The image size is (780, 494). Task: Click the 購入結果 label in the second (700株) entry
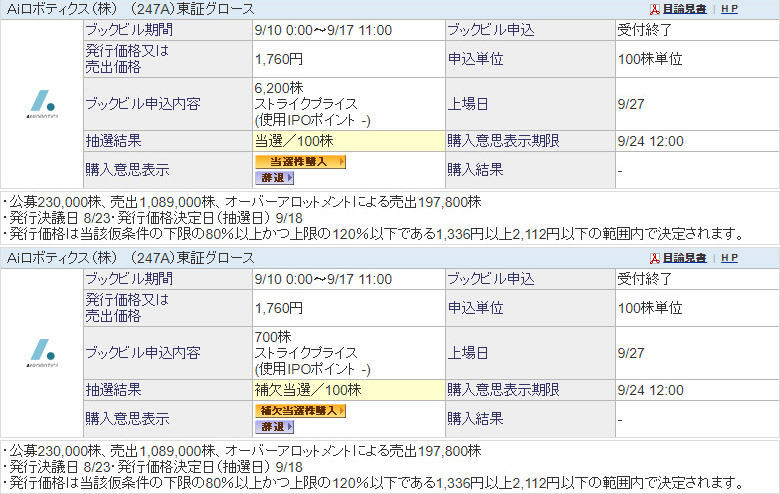pyautogui.click(x=476, y=419)
